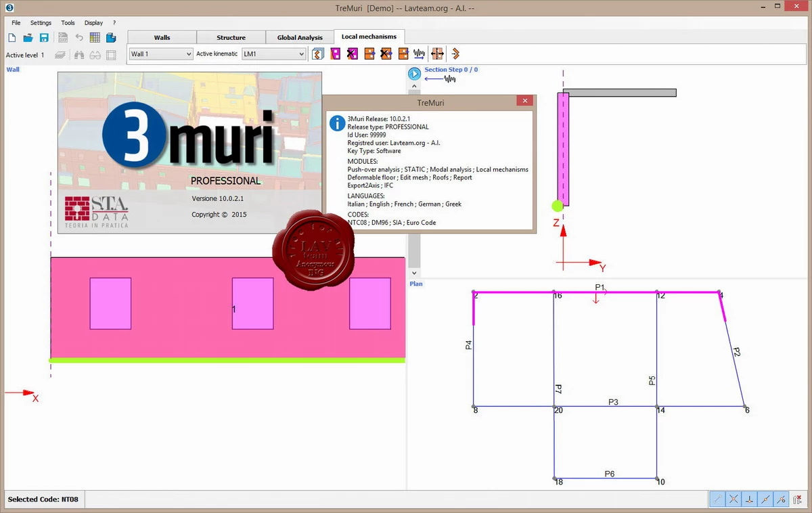This screenshot has height=513, width=812.
Task: Open the table grid icon in the toolbar
Action: 95,38
